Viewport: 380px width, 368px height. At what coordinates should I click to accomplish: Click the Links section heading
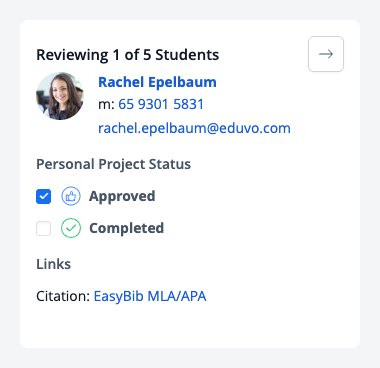coord(54,264)
